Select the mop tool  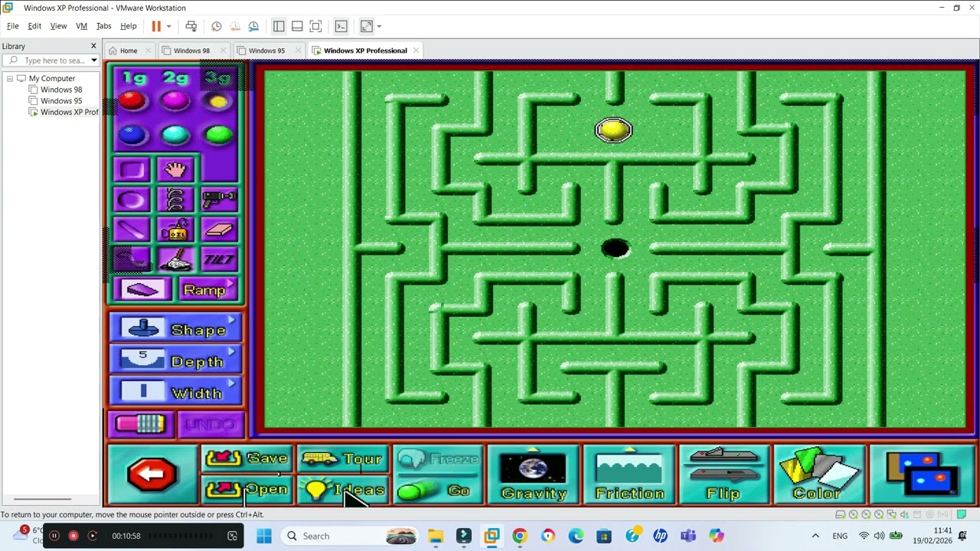[175, 260]
